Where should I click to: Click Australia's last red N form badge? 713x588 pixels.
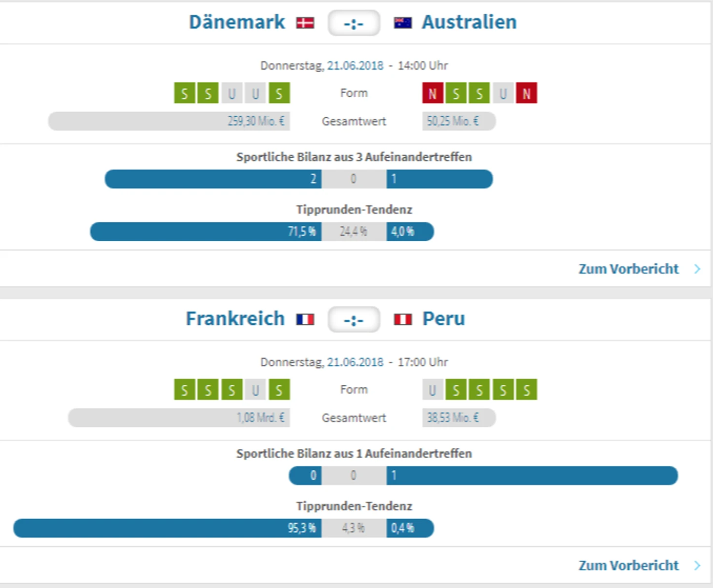pos(526,93)
